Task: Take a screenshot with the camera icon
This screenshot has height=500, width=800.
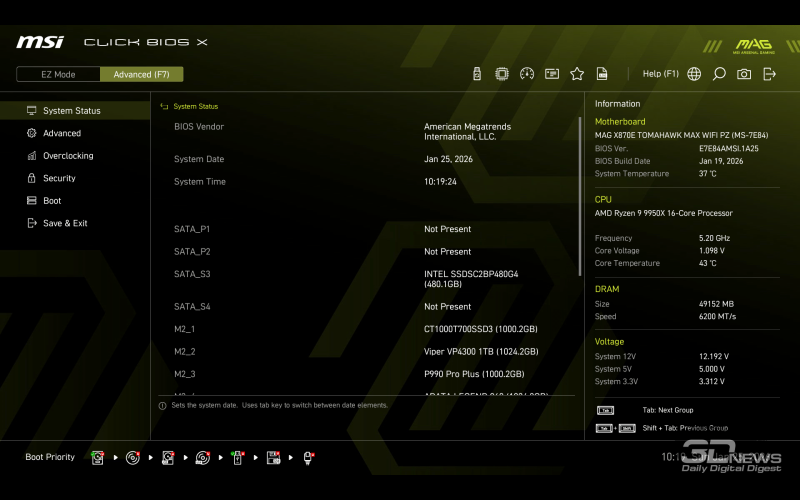Action: [x=744, y=74]
